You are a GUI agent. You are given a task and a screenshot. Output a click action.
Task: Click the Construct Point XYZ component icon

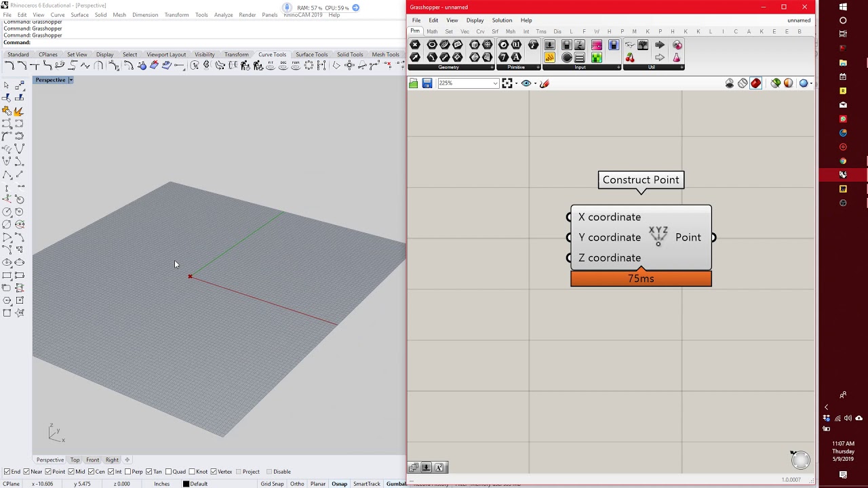pos(658,236)
